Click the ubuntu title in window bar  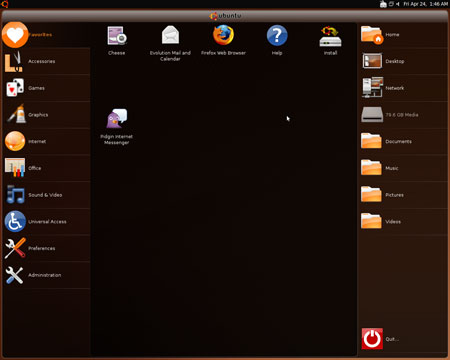click(x=226, y=16)
